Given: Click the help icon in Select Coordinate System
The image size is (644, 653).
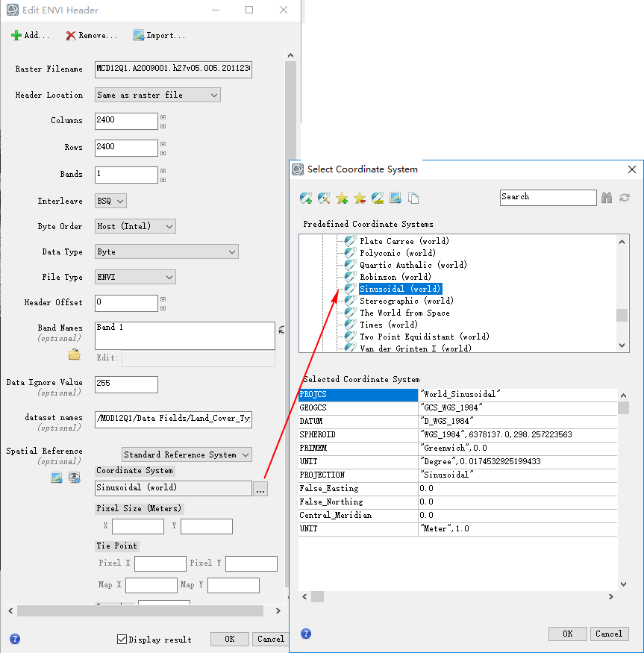Looking at the screenshot, I should pos(306,634).
